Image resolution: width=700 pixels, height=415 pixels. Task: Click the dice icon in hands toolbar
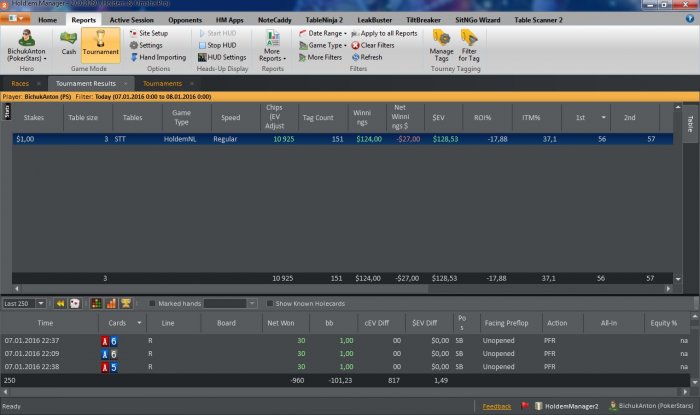[x=75, y=303]
